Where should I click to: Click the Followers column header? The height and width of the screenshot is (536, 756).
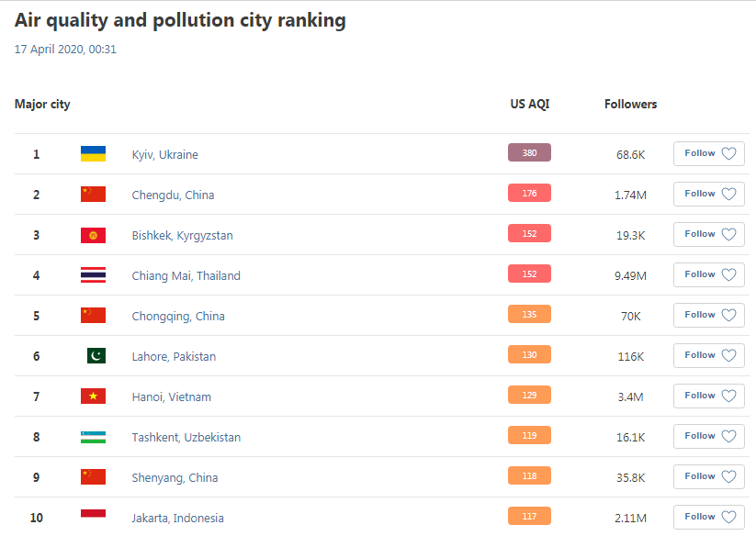pos(630,105)
